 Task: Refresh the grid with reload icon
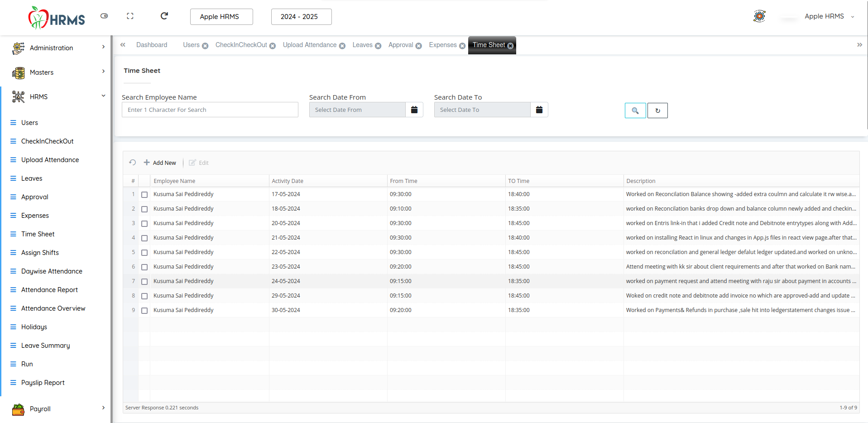coord(133,162)
